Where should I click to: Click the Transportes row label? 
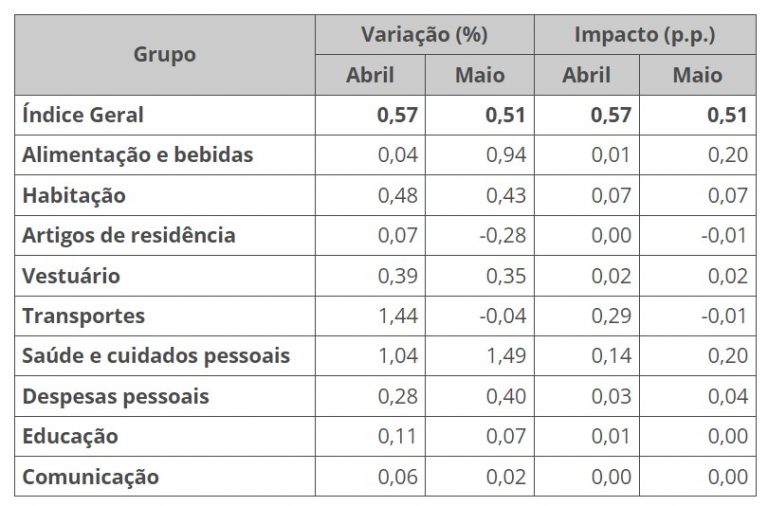point(83,316)
